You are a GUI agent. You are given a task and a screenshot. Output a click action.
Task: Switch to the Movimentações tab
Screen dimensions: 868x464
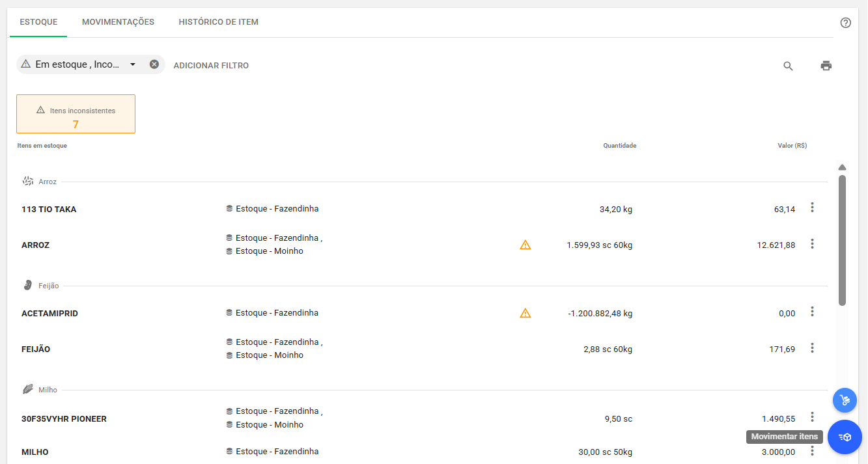118,22
